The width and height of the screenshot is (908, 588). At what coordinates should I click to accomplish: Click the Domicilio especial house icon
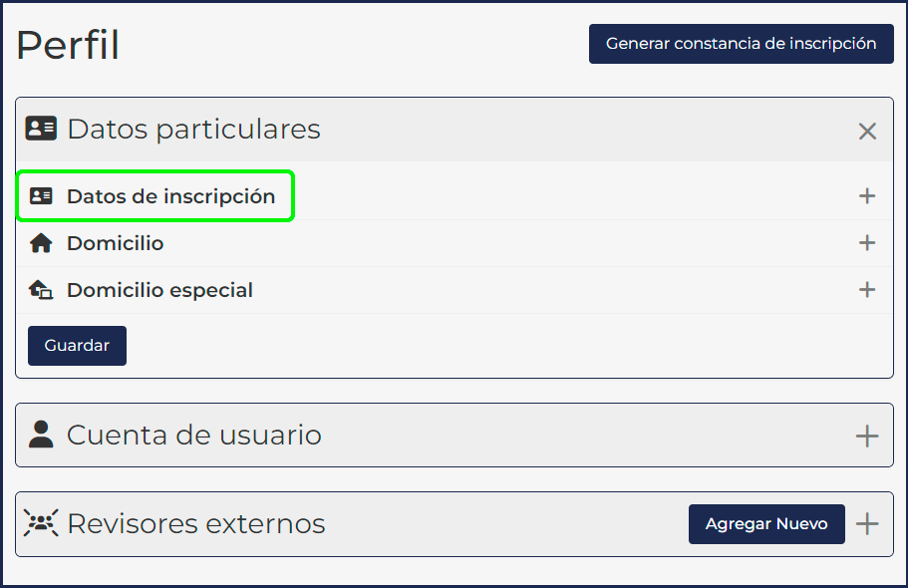(x=41, y=290)
